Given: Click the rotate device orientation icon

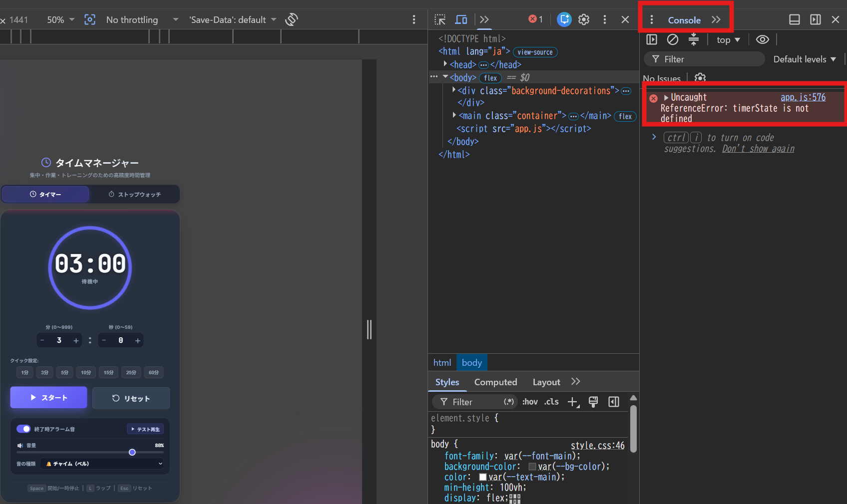Looking at the screenshot, I should point(292,20).
